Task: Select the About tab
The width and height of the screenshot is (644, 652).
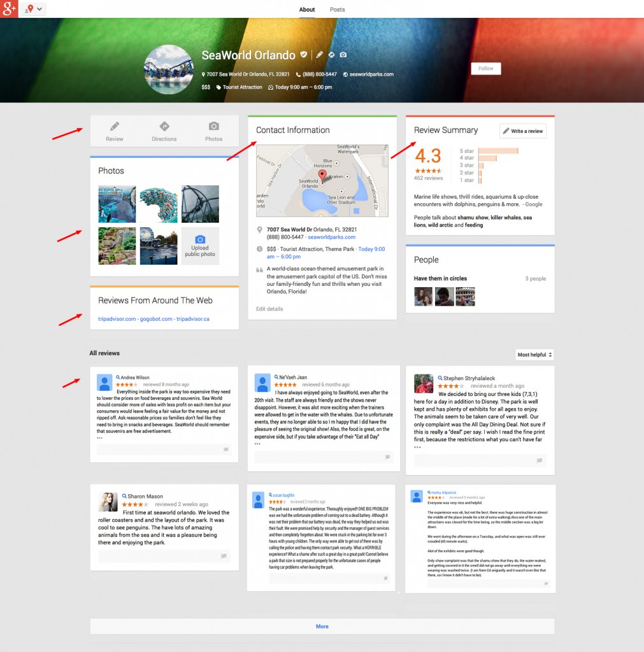Action: [306, 10]
